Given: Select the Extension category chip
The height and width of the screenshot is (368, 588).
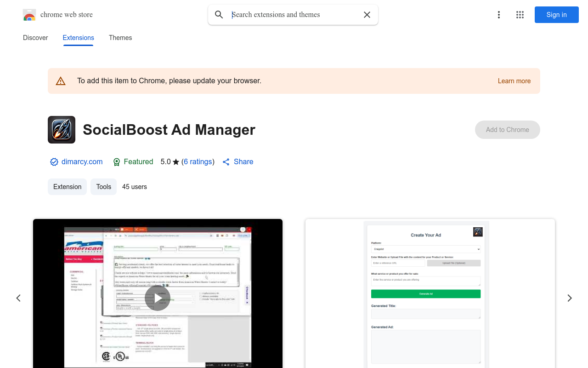Looking at the screenshot, I should click(67, 187).
